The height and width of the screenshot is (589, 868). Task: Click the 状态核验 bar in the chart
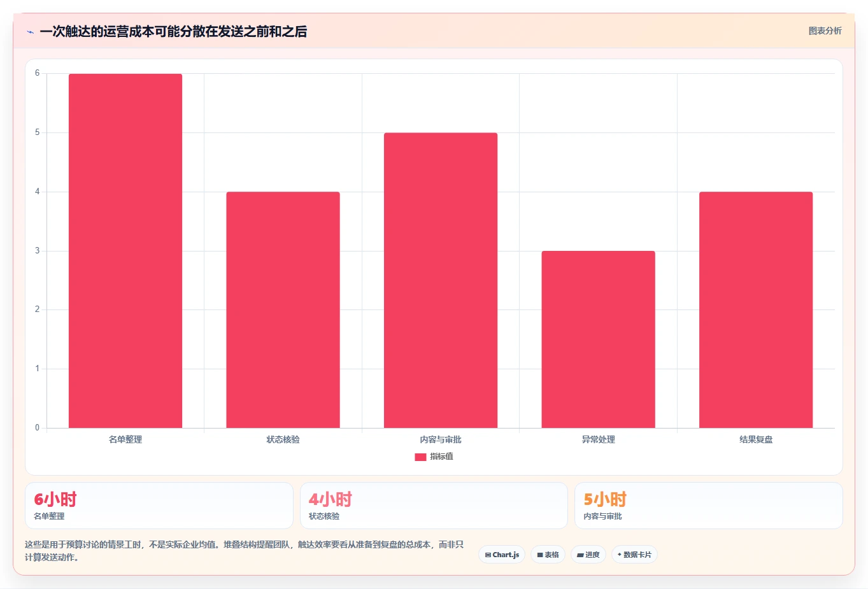tap(283, 310)
